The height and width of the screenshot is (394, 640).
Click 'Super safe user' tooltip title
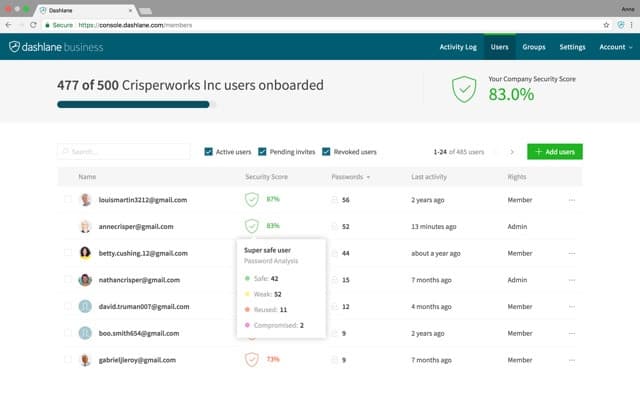tap(267, 250)
